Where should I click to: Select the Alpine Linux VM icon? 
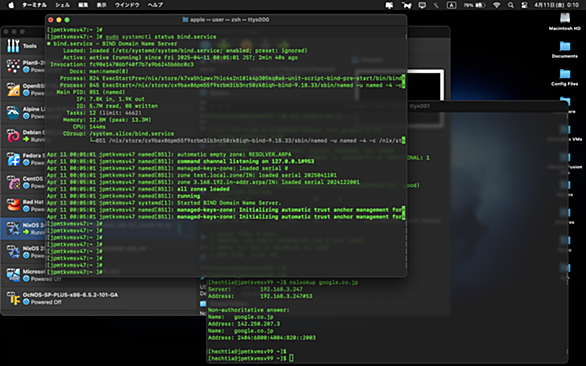tap(13, 113)
